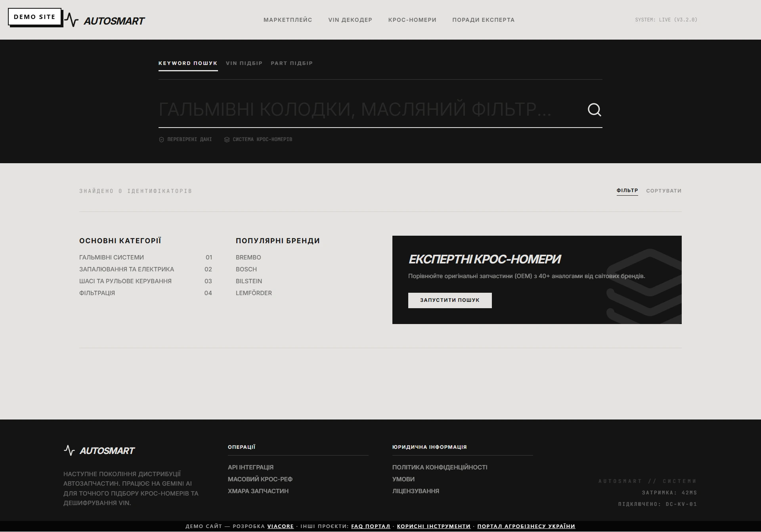
Task: Select the ФІЛЬТРАЦІЯ category
Action: [x=146, y=293]
